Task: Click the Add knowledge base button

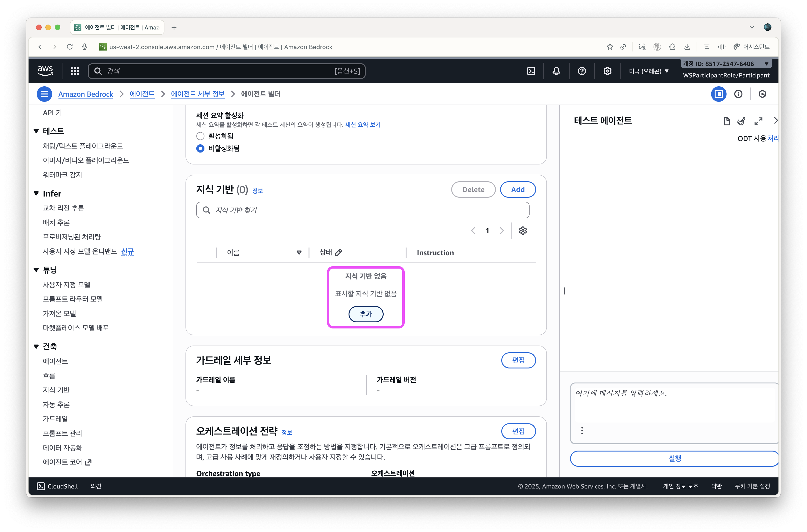Action: point(518,190)
